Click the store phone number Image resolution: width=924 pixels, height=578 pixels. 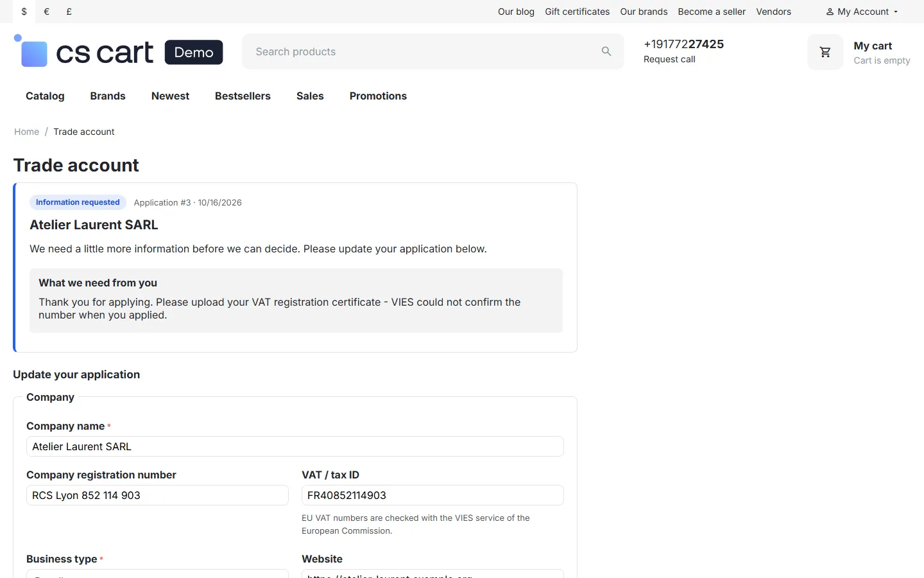pos(683,44)
